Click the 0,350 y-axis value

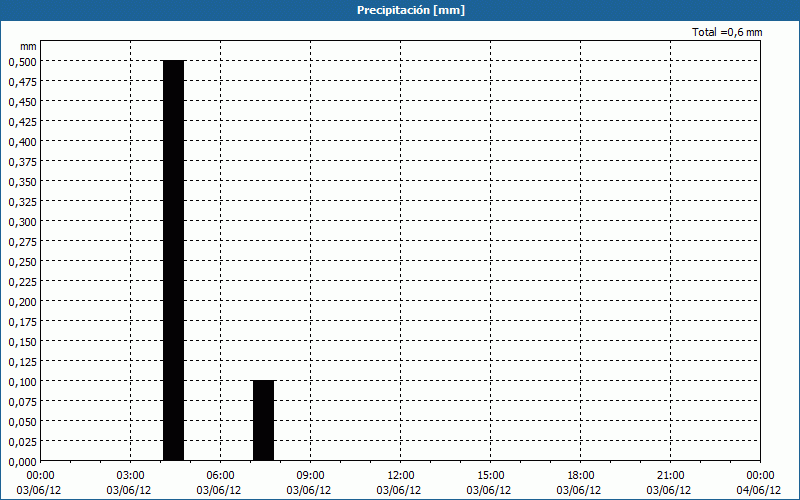pyautogui.click(x=23, y=182)
